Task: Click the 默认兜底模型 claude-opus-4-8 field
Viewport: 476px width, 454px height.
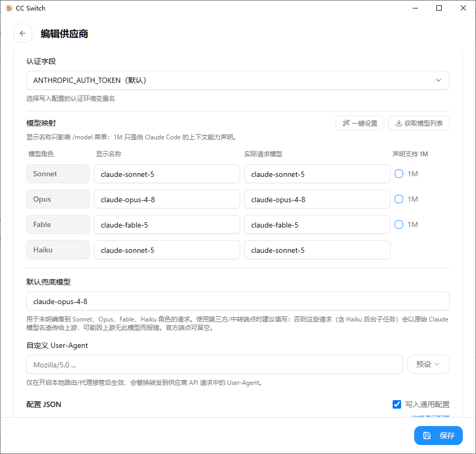Action: 237,301
